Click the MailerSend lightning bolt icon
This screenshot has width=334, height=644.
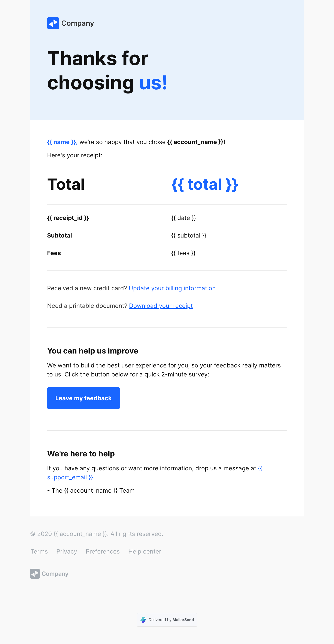click(x=143, y=620)
